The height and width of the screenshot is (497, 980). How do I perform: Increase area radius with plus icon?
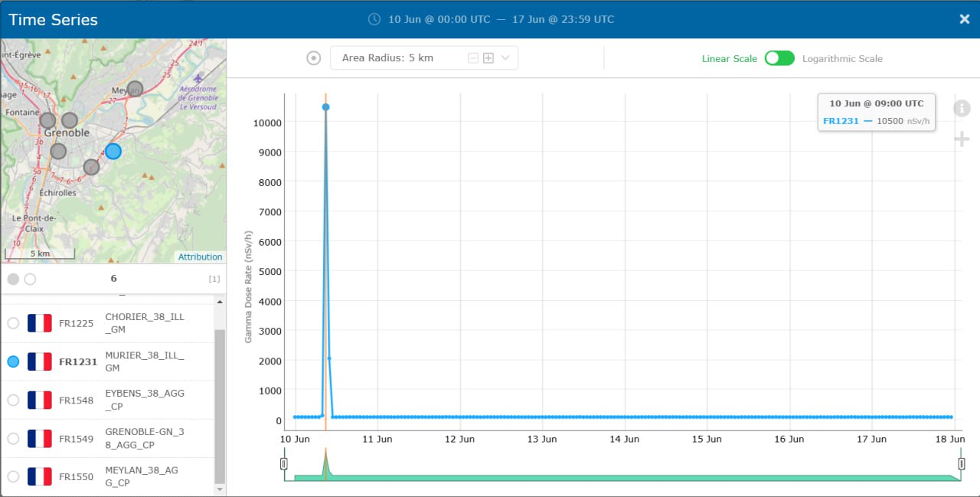pos(488,58)
